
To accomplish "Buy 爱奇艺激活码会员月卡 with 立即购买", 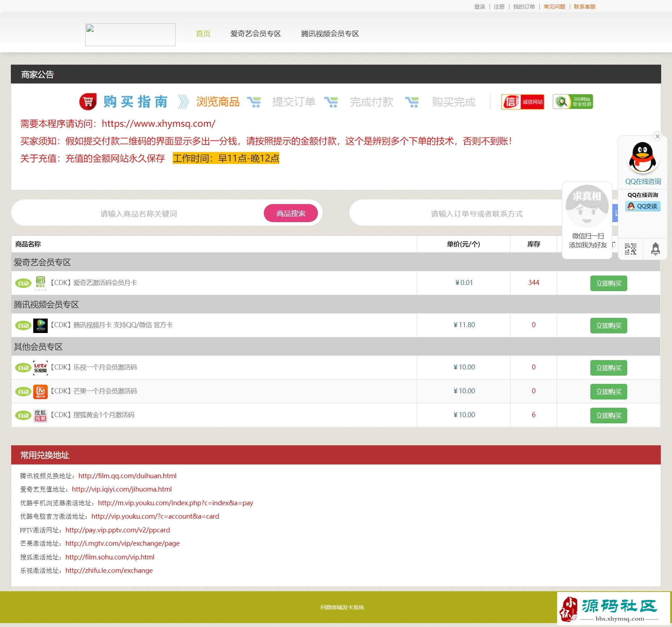I will 608,283.
